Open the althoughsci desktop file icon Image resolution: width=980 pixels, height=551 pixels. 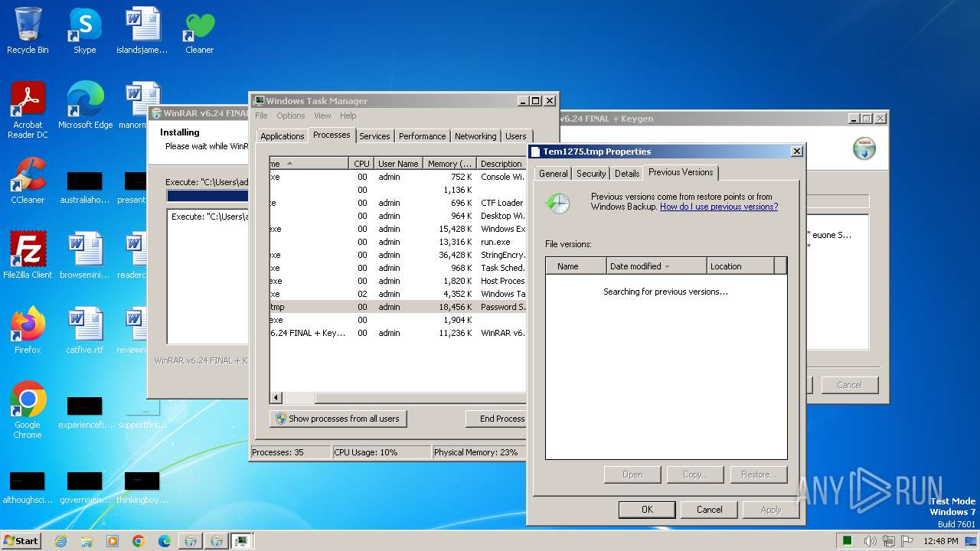pos(28,488)
